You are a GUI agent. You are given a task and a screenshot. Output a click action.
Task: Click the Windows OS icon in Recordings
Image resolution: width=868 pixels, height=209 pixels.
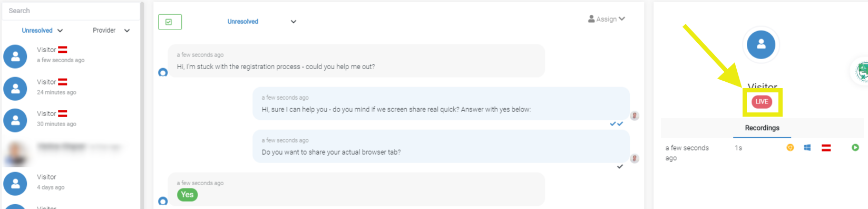pyautogui.click(x=807, y=148)
